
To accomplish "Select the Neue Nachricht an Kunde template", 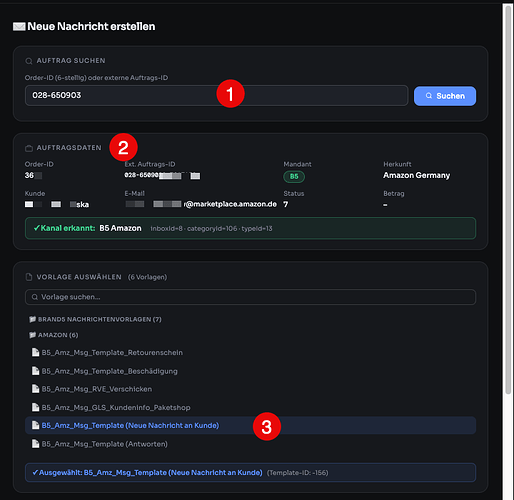I will click(250, 425).
